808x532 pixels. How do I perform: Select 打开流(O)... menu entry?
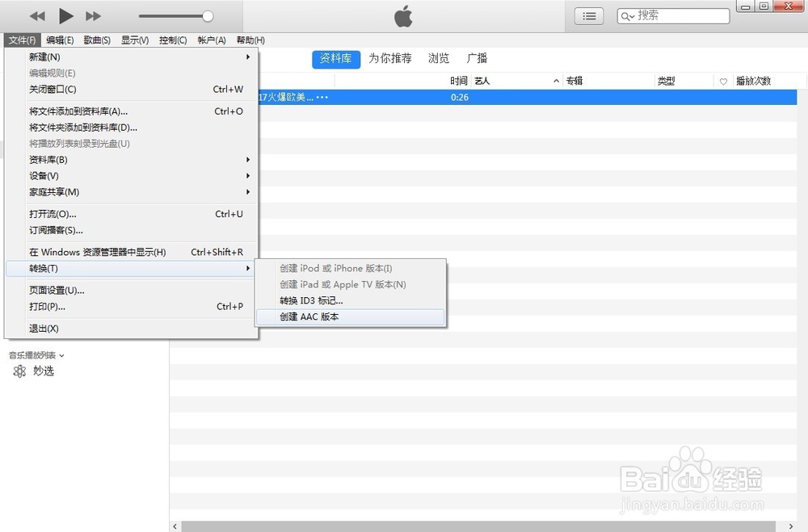point(132,214)
